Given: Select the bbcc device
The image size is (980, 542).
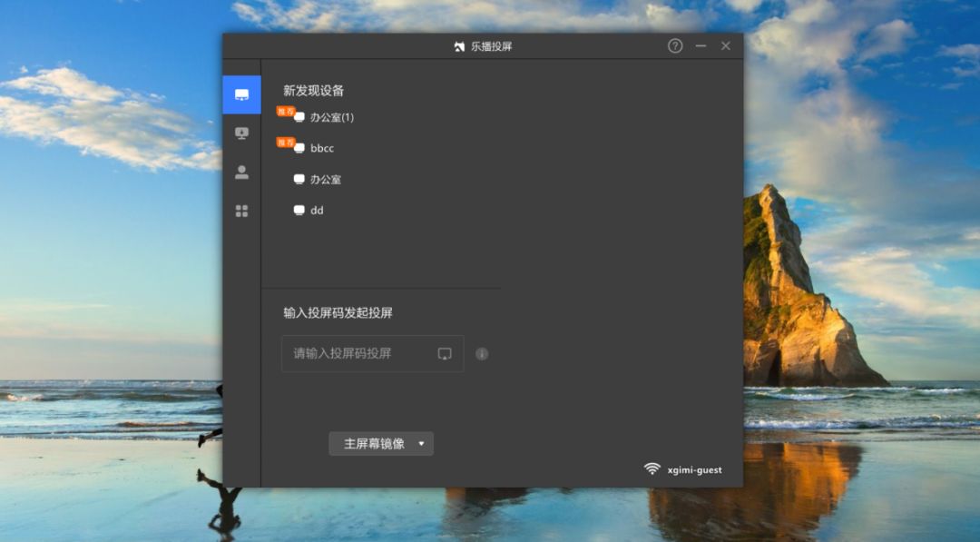Looking at the screenshot, I should click(322, 148).
